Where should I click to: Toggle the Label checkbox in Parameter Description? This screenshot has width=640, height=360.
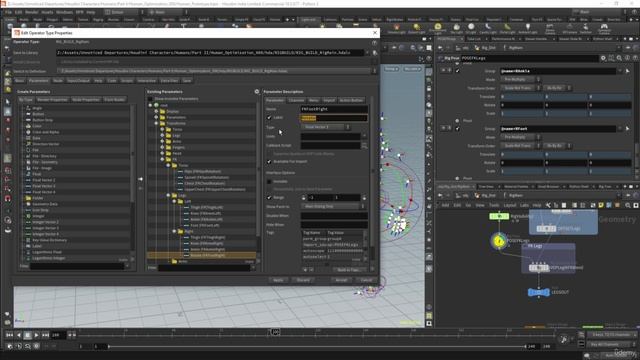click(x=269, y=118)
